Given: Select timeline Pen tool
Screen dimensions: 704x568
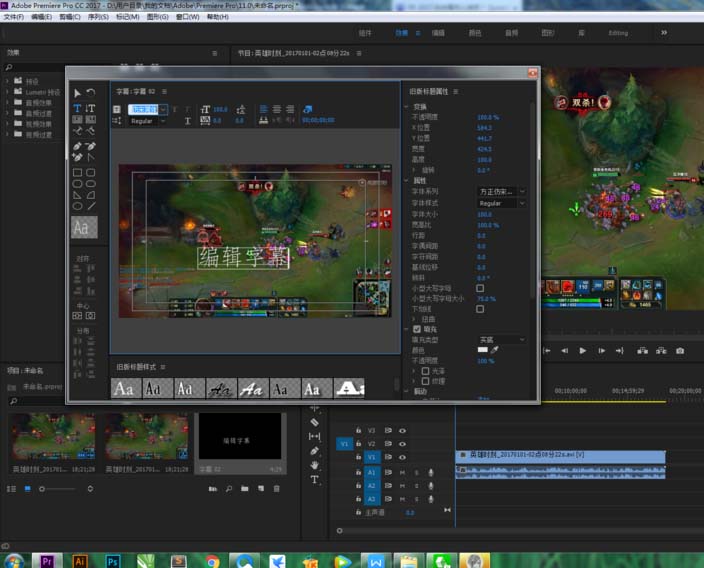Looking at the screenshot, I should point(314,451).
